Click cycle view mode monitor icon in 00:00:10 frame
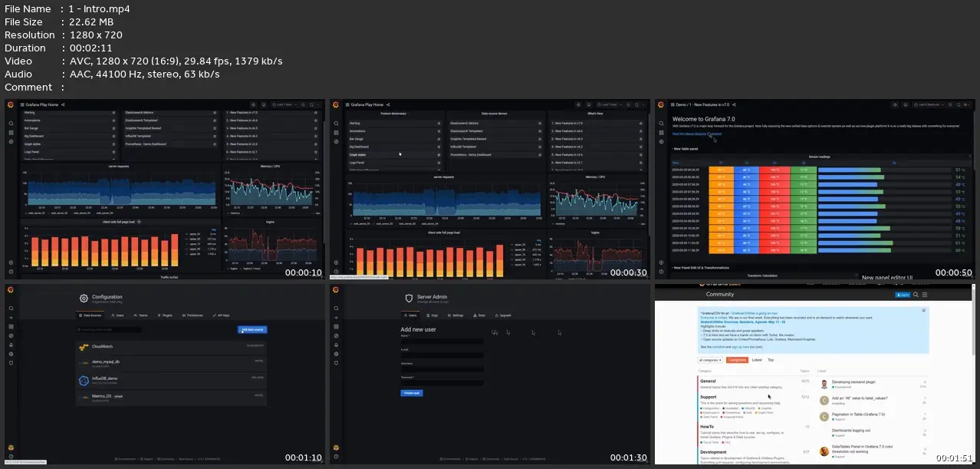 point(263,104)
